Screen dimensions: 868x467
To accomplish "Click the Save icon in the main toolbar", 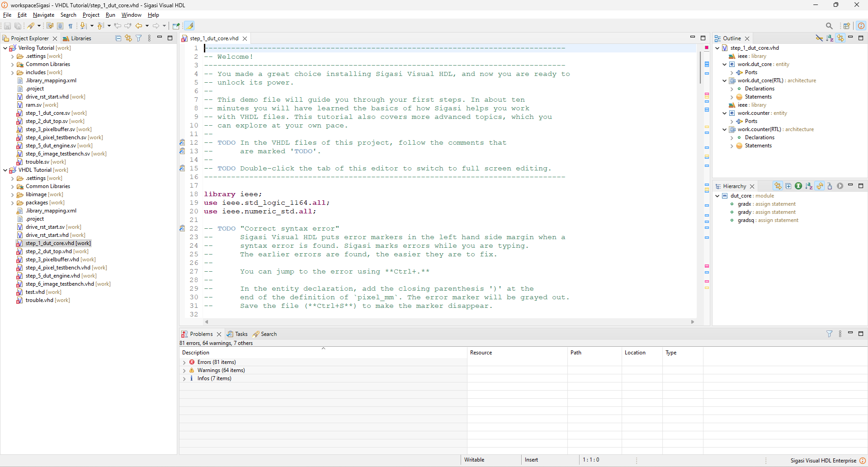I will pos(7,26).
